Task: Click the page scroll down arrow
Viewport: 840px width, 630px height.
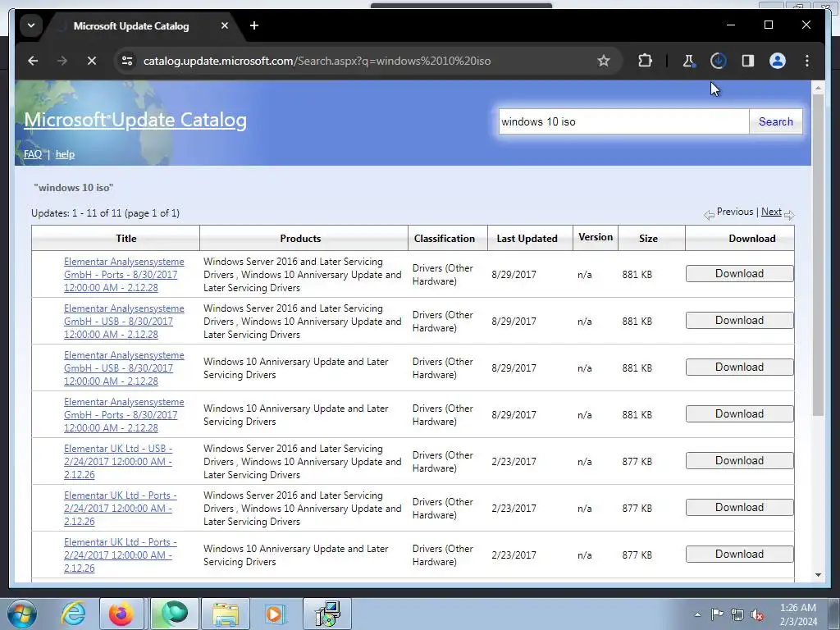Action: (818, 575)
